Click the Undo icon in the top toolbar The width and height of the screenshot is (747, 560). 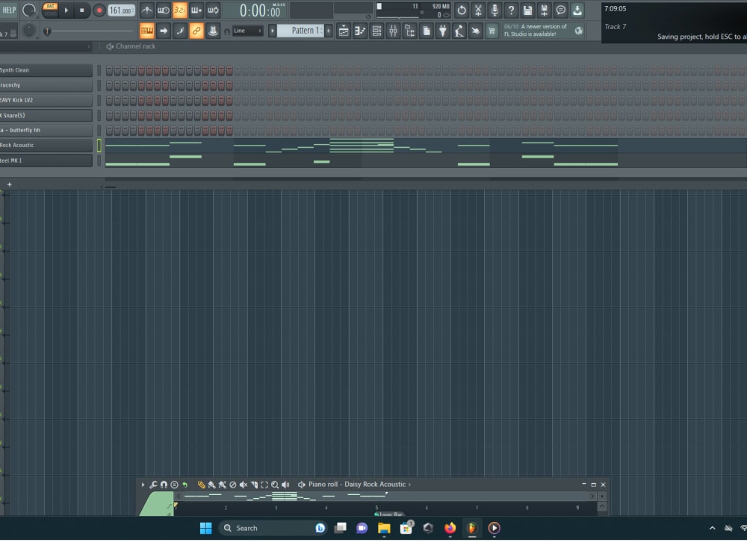pyautogui.click(x=462, y=10)
